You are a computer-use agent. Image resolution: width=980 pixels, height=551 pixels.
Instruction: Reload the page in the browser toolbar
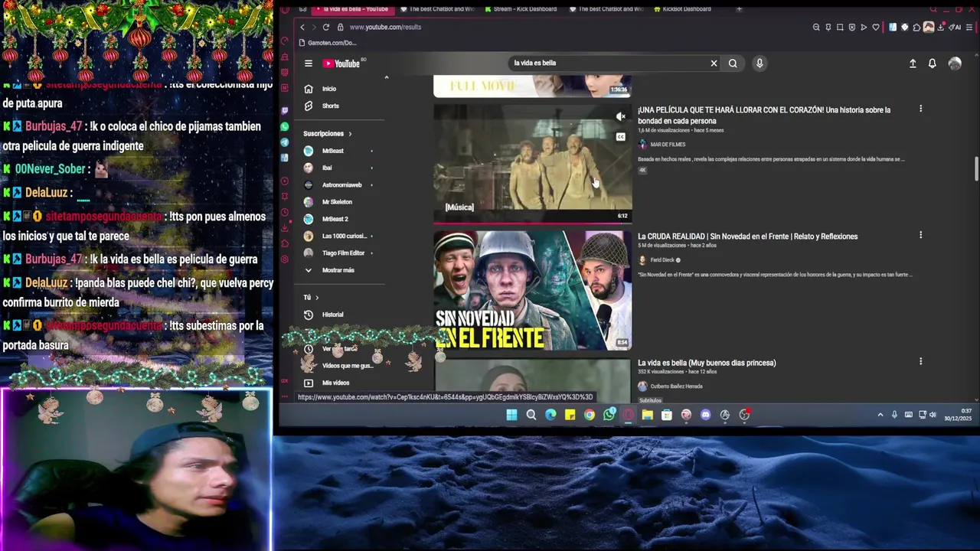pos(326,27)
